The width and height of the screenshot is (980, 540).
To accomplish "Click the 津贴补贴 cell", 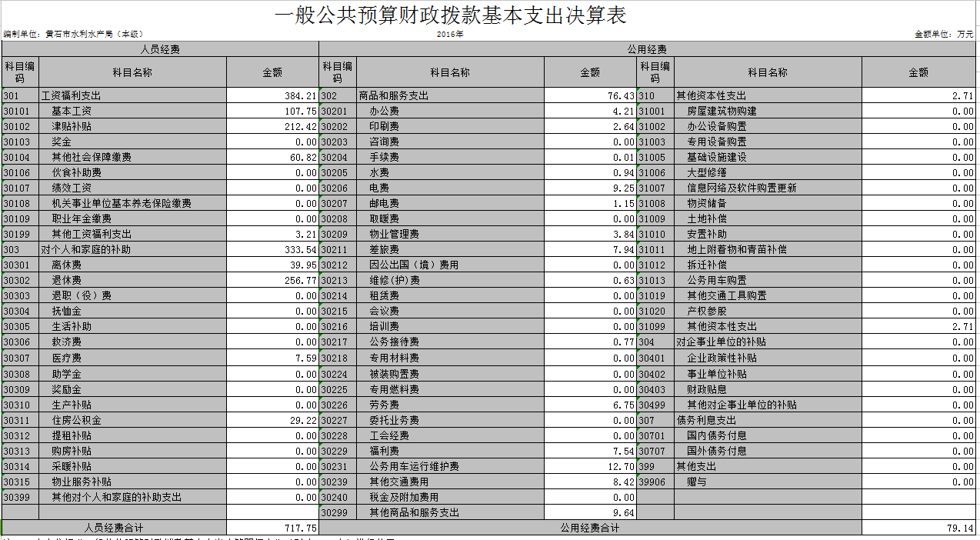I will 133,127.
